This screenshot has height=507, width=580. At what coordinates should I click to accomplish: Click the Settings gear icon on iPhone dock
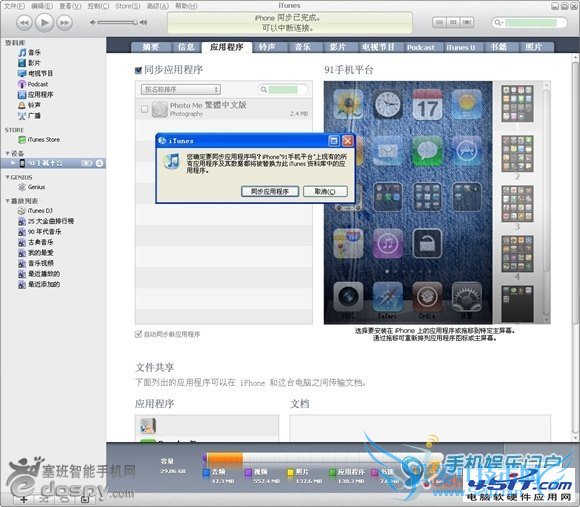(467, 297)
